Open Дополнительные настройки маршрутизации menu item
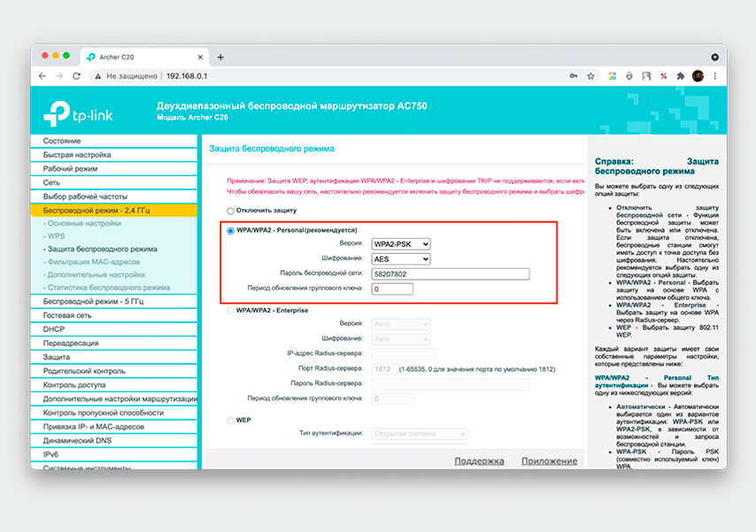The height and width of the screenshot is (532, 756). pos(114,399)
